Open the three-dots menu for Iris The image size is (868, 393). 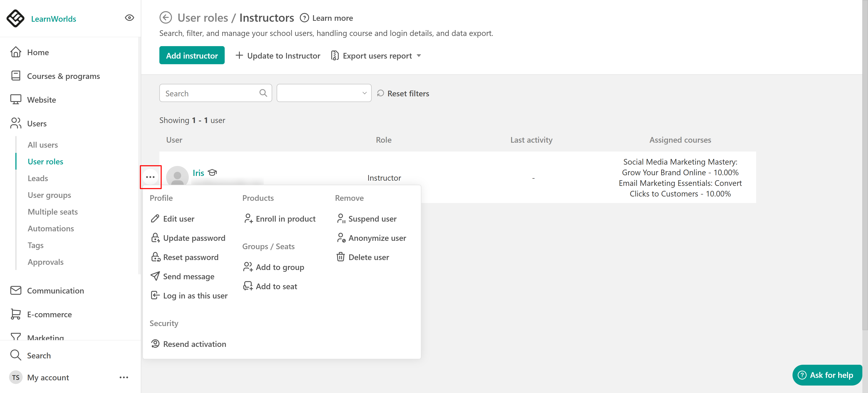pos(150,177)
